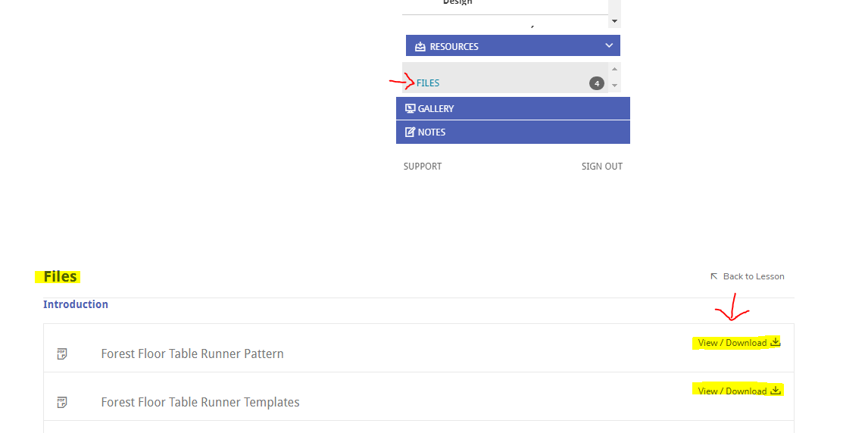The height and width of the screenshot is (433, 868).
Task: Click the Gallery monitor icon
Action: pyautogui.click(x=411, y=108)
